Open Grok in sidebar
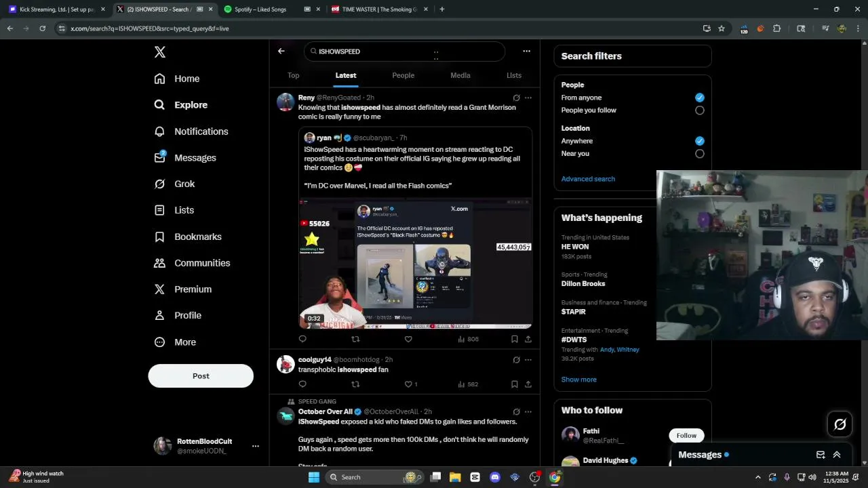Screen dimensions: 868x488 174,184
